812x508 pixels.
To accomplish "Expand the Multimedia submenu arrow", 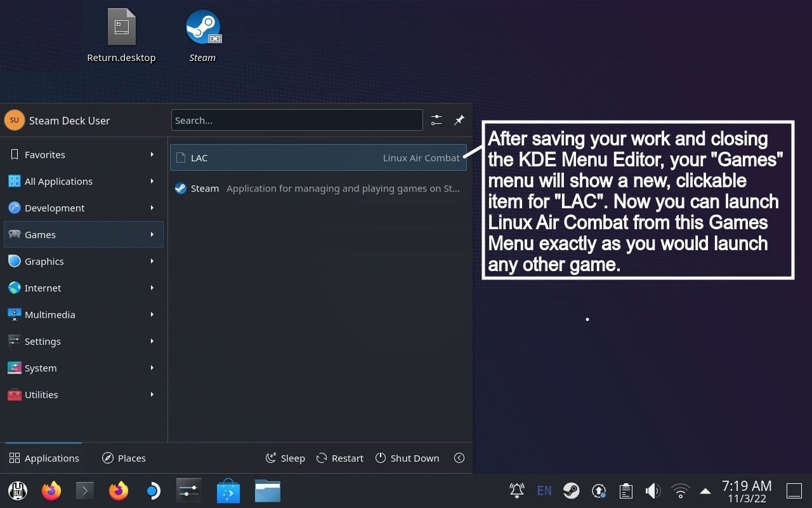I will [x=152, y=314].
